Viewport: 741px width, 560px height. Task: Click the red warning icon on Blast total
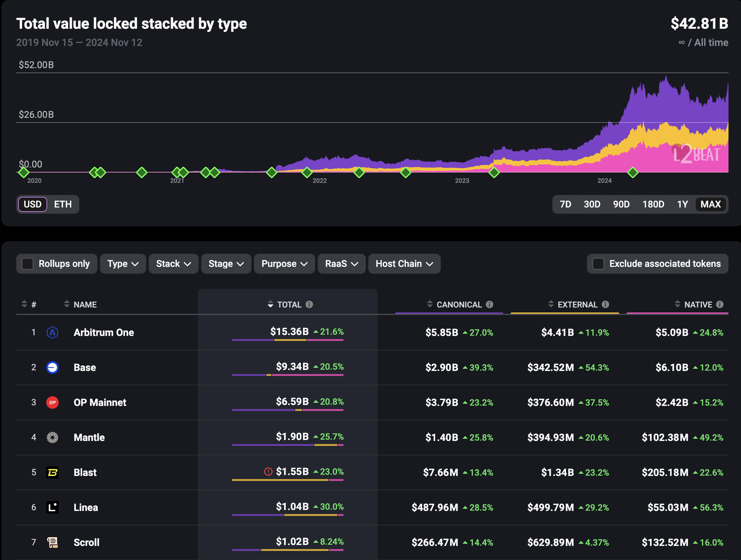[x=268, y=472]
